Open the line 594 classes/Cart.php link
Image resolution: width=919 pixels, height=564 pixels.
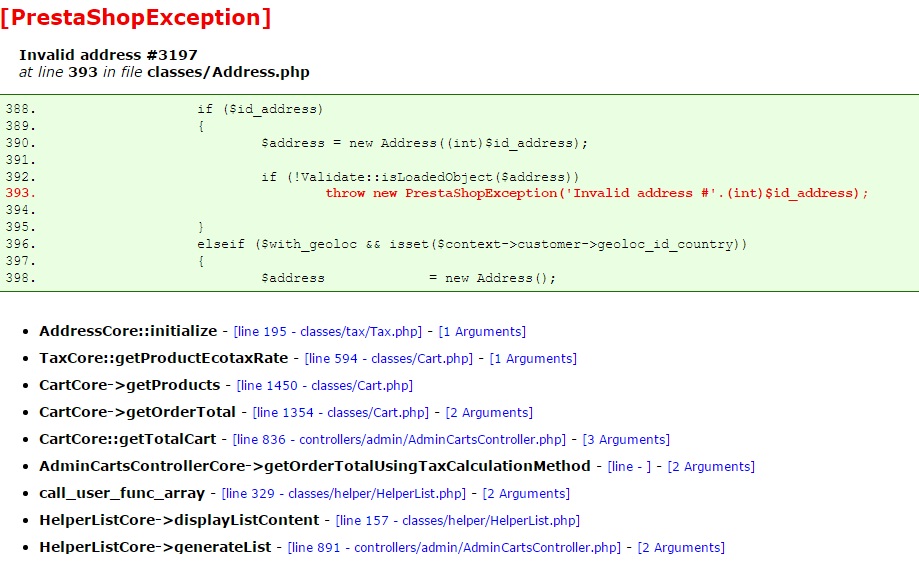(389, 359)
